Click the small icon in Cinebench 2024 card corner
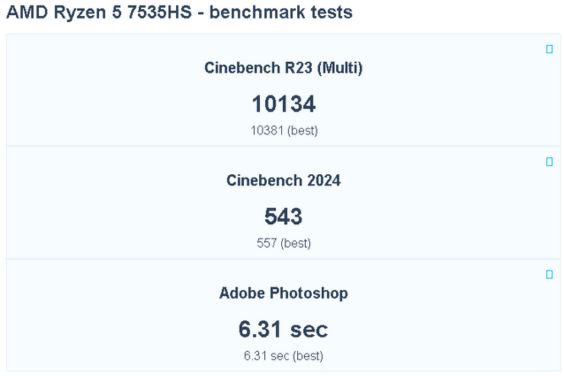Screen dimensions: 564x376 point(549,162)
